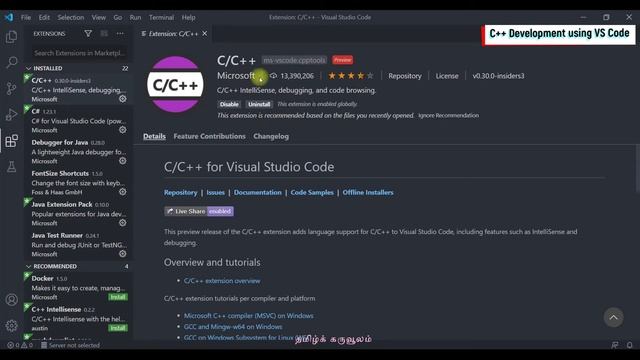The image size is (640, 360).
Task: Click the errors and warnings status indicator
Action: click(x=20, y=345)
